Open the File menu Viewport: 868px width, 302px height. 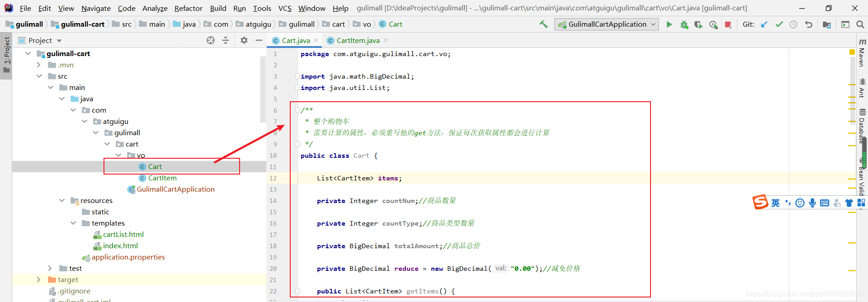click(25, 8)
